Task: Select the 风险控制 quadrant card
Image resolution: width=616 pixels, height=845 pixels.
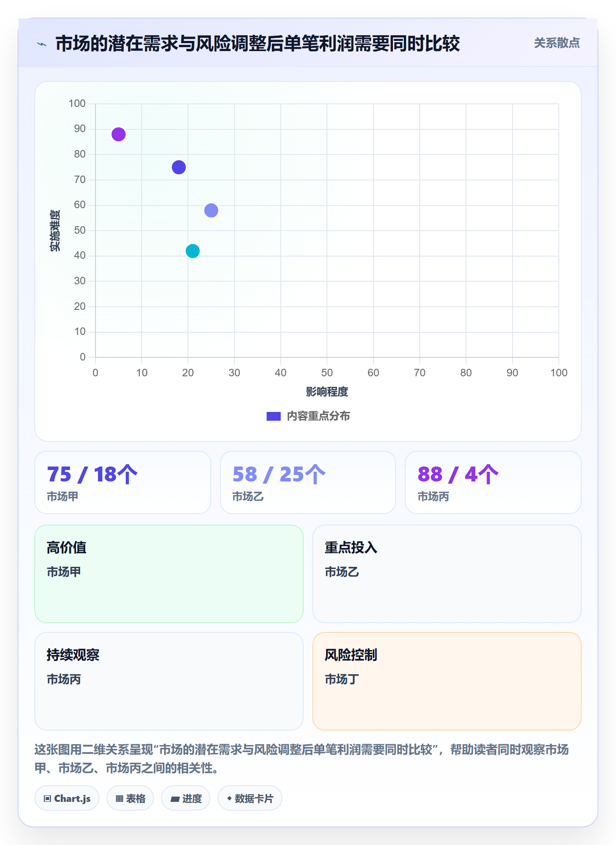Action: point(447,681)
